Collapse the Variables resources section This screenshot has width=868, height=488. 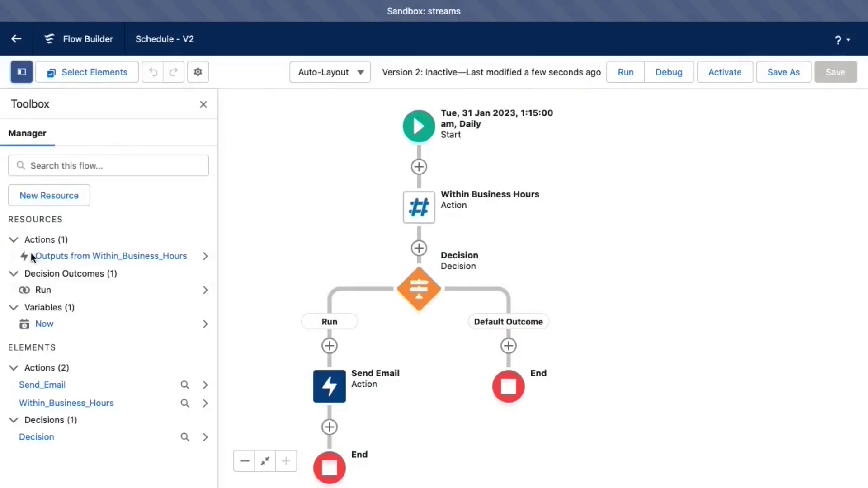(x=14, y=308)
